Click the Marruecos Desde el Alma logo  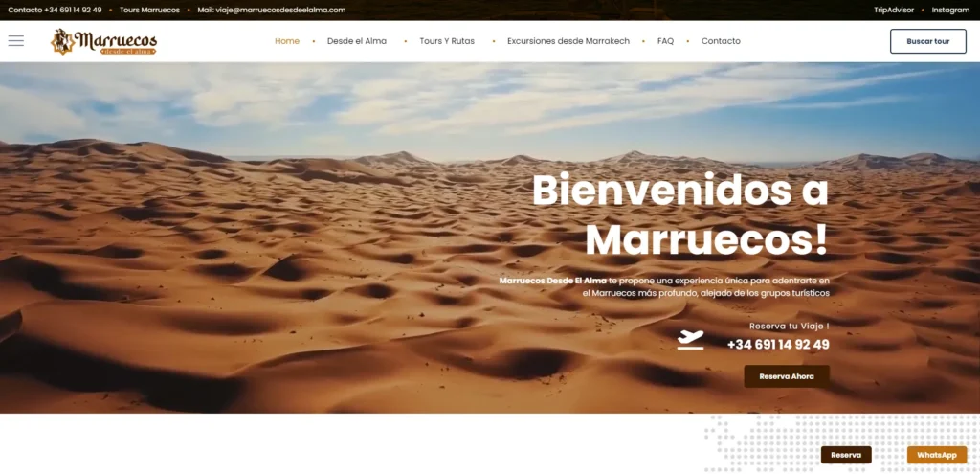(104, 41)
